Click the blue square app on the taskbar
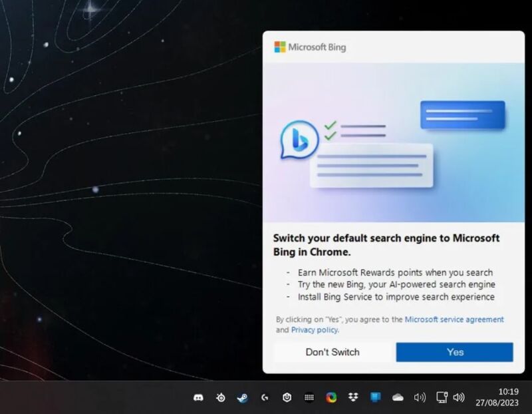The width and height of the screenshot is (532, 414). (376, 397)
